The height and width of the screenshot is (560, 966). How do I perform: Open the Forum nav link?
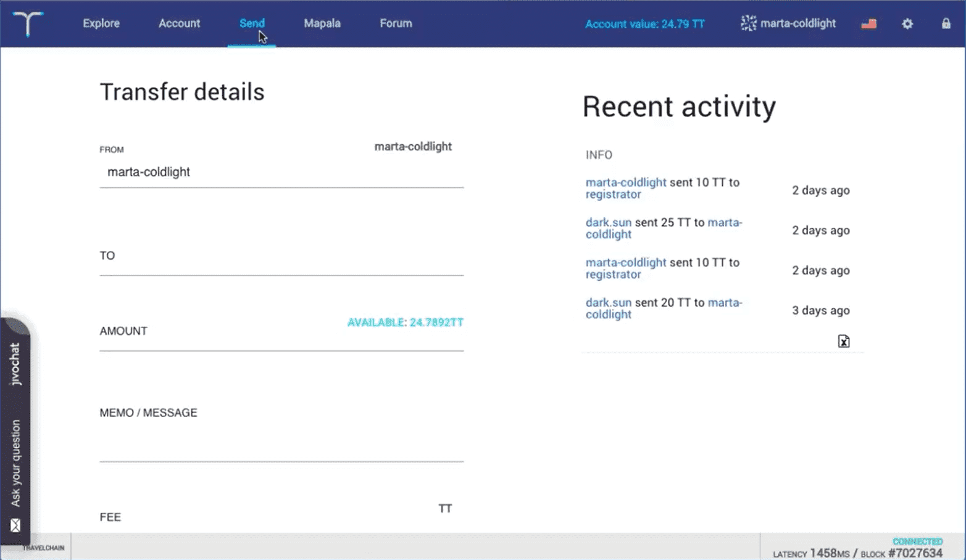pyautogui.click(x=396, y=23)
